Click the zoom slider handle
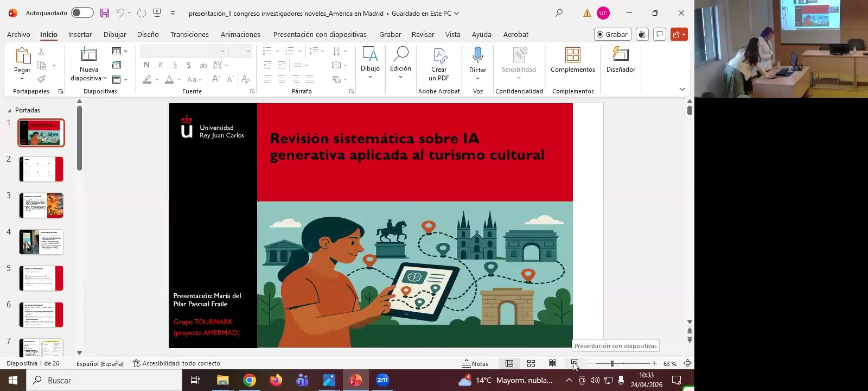The width and height of the screenshot is (868, 391). tap(612, 363)
